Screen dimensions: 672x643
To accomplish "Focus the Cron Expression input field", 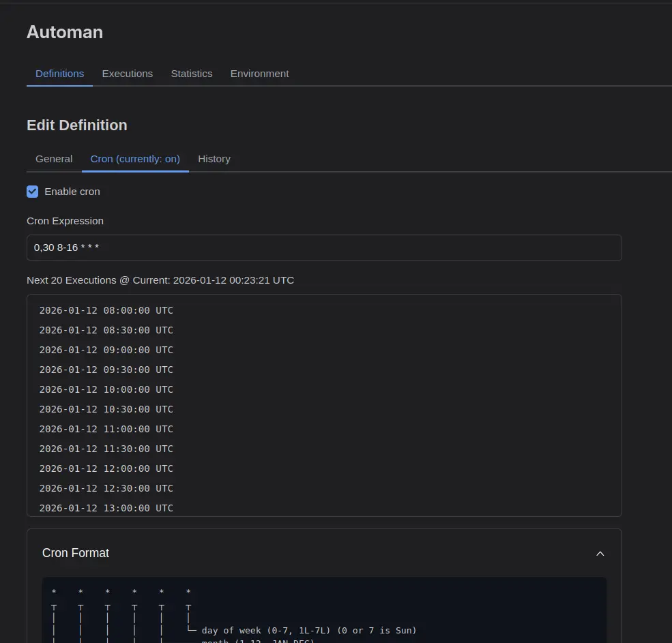I will tap(324, 248).
